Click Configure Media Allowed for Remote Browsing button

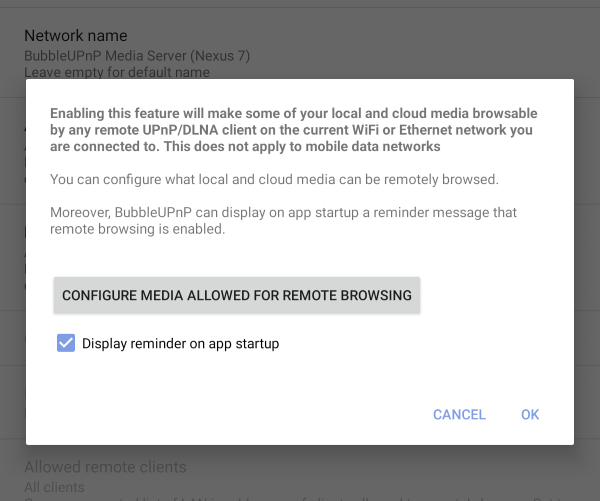click(237, 295)
